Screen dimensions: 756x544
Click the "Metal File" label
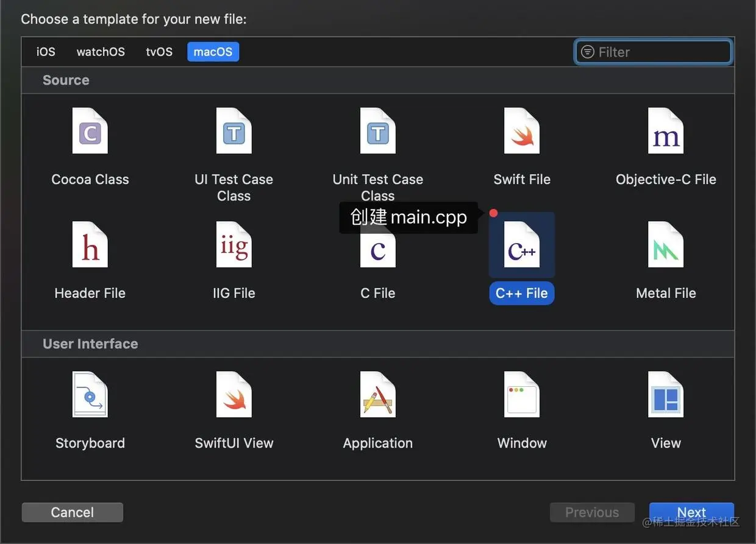pyautogui.click(x=666, y=293)
